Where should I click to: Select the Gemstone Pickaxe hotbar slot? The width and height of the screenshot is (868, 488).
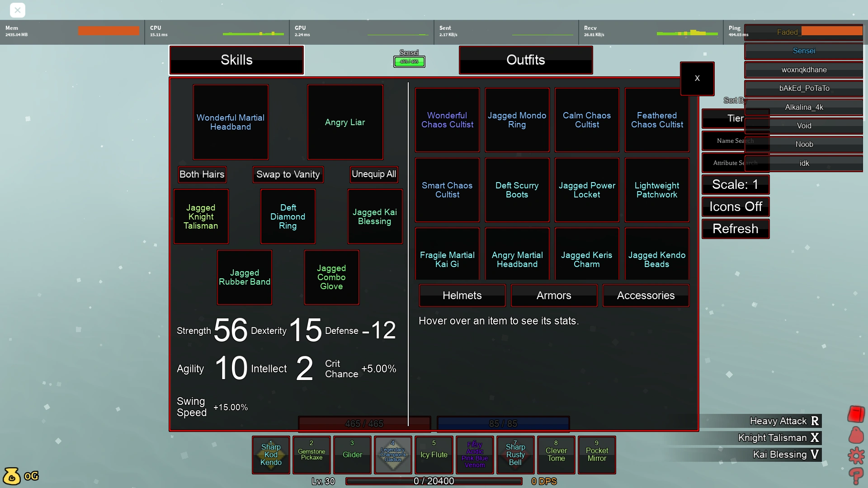click(x=311, y=455)
